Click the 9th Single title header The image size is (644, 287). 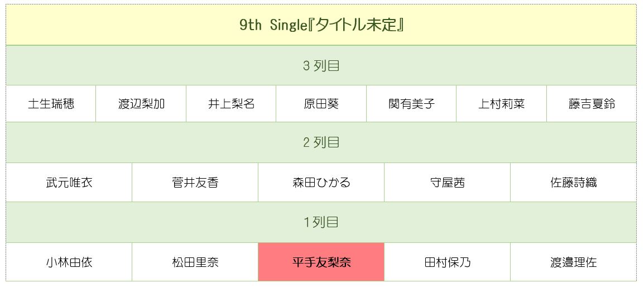point(321,26)
